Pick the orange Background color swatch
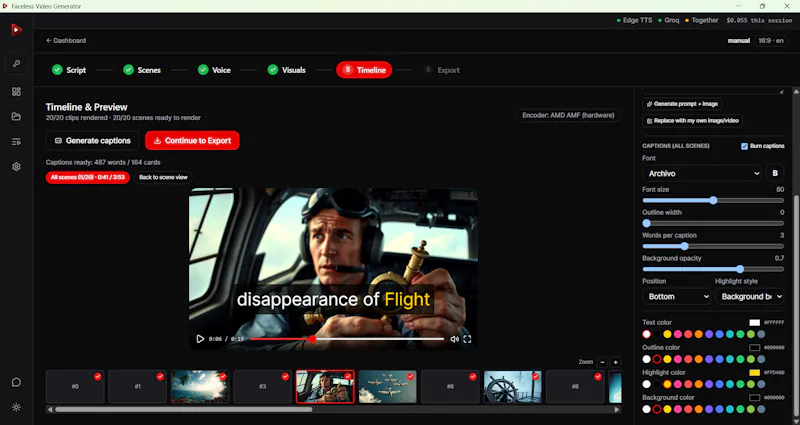 [698, 409]
